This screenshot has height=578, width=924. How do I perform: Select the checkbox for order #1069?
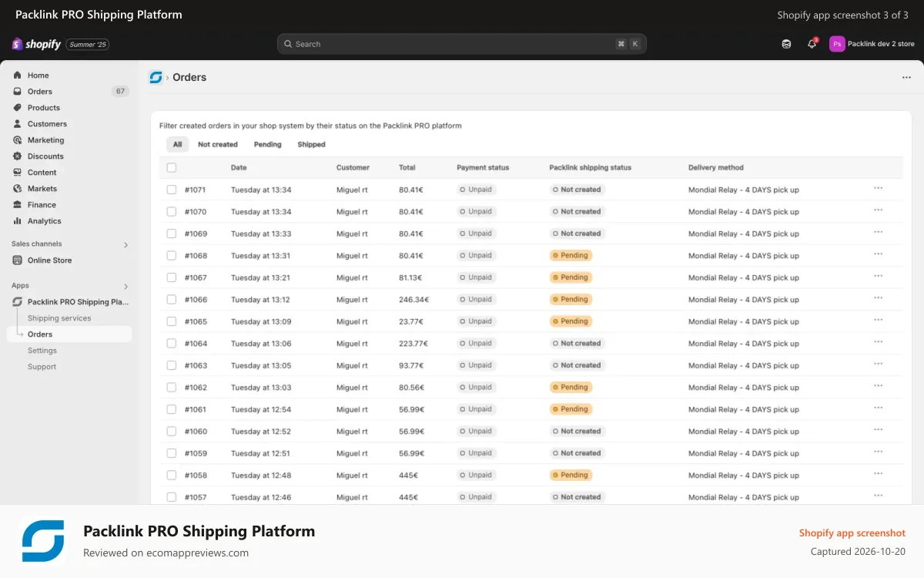pos(171,234)
